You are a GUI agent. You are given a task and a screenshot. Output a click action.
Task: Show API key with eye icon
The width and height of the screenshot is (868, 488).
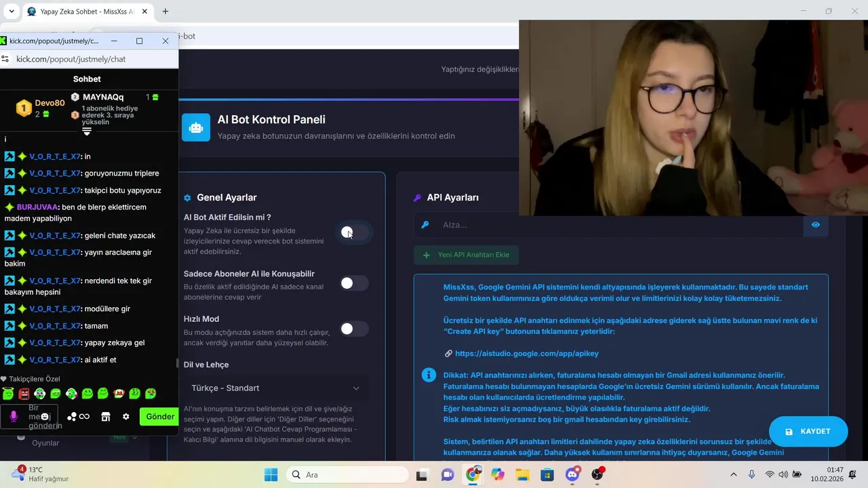[x=816, y=225]
